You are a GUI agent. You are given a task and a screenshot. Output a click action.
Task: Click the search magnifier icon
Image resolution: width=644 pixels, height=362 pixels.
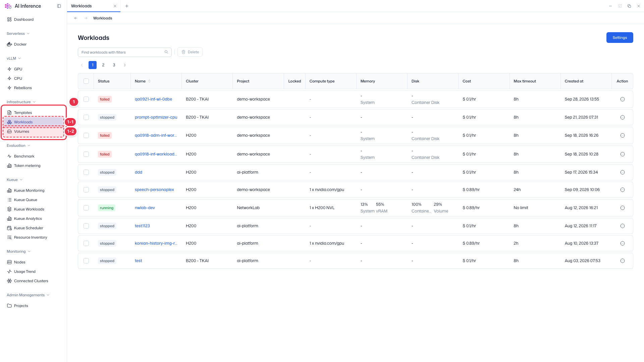click(x=166, y=52)
